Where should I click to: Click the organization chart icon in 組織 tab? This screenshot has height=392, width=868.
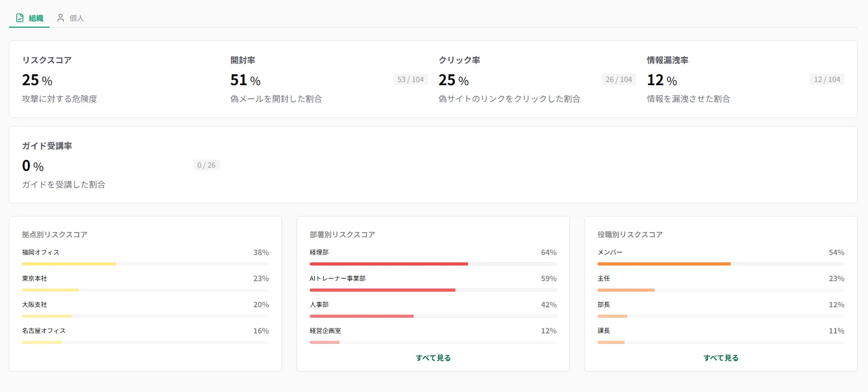(20, 18)
